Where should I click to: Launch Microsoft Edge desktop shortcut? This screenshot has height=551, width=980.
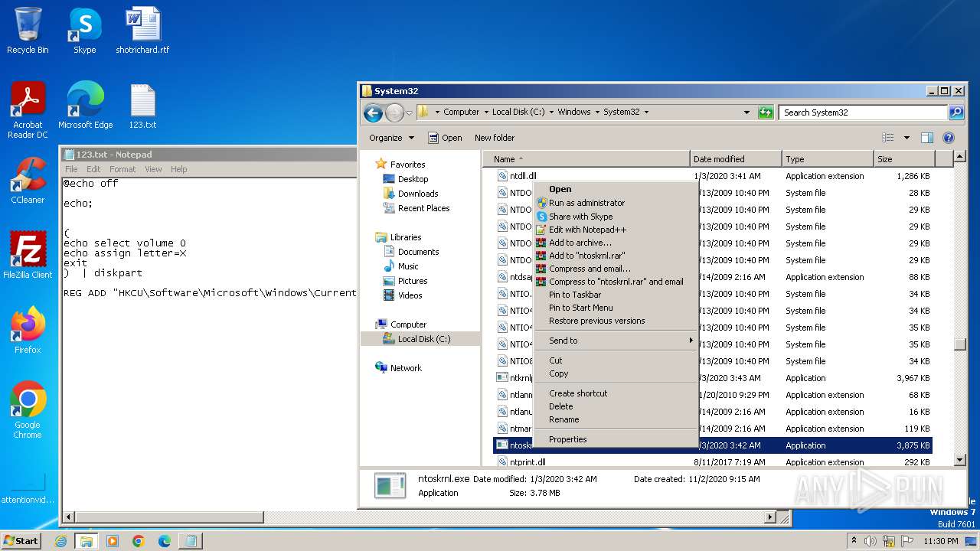point(85,106)
